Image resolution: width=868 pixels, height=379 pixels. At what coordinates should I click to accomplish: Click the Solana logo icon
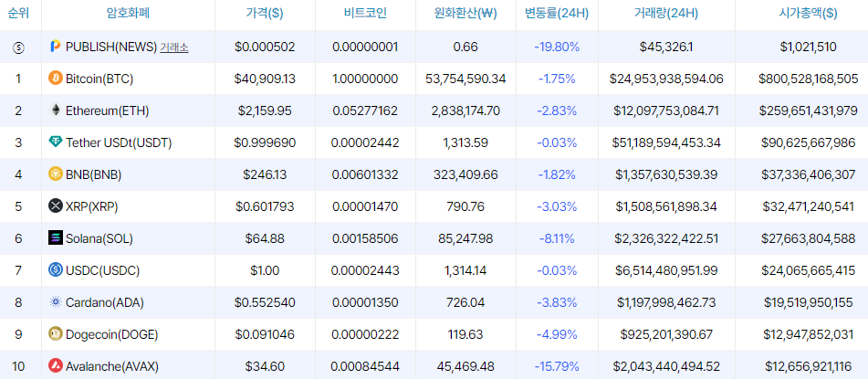[56, 238]
